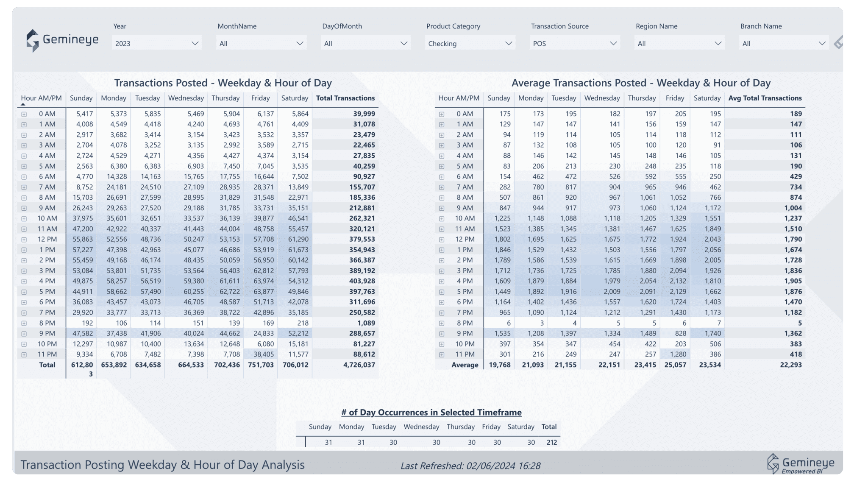Open the Region Name filter dropdown
868x488 pixels.
click(x=679, y=43)
